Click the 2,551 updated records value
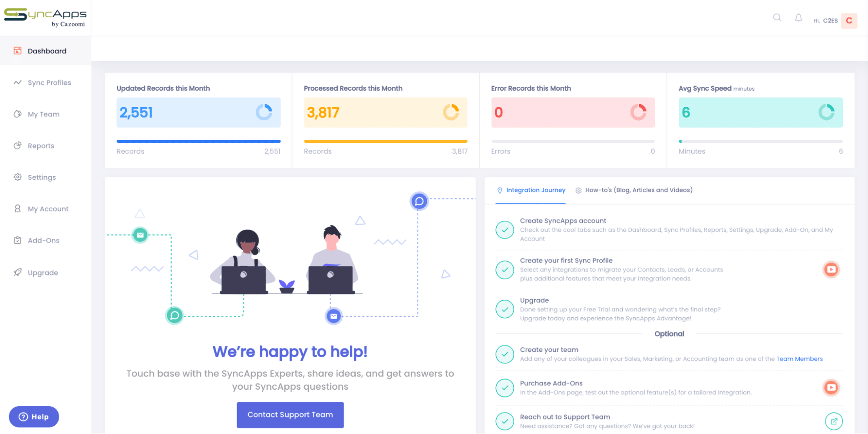Screen dimensions: 868x434 point(136,112)
